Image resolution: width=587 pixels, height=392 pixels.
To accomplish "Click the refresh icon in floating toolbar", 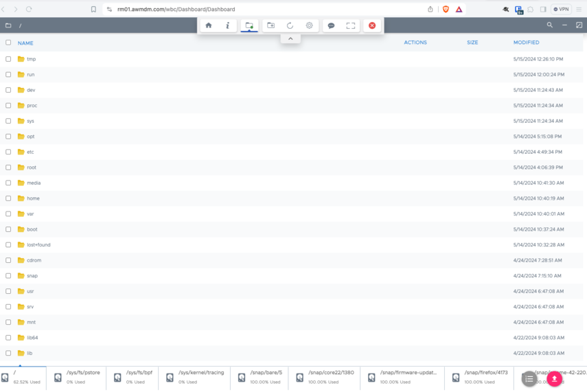I will (290, 25).
